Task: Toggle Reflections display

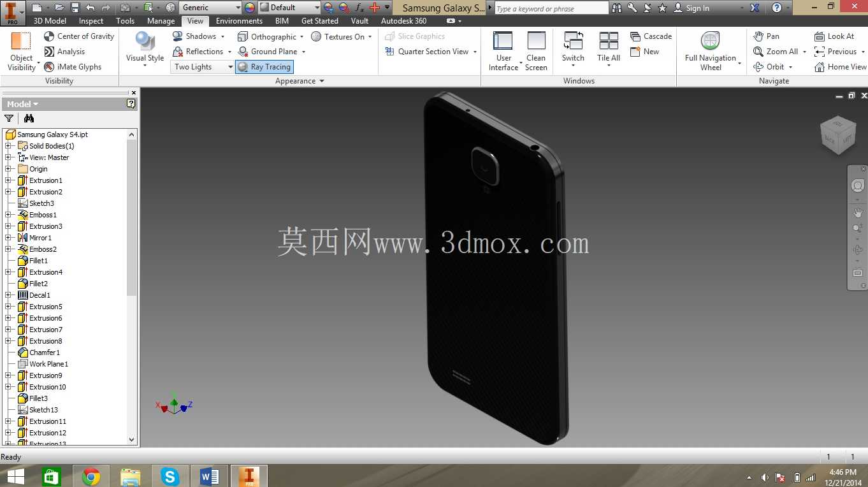Action: point(198,52)
